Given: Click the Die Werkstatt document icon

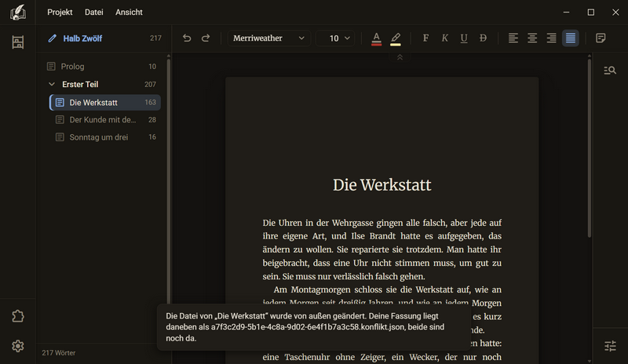Looking at the screenshot, I should click(x=60, y=103).
